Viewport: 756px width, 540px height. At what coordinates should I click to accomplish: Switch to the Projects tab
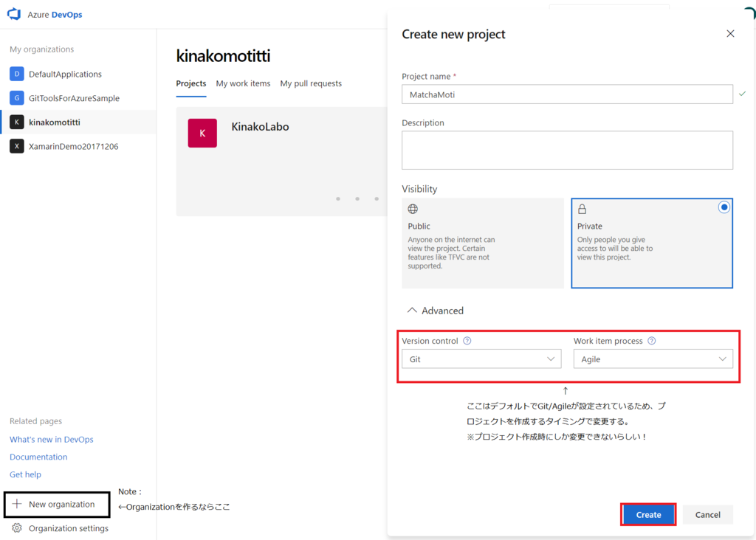coord(191,83)
